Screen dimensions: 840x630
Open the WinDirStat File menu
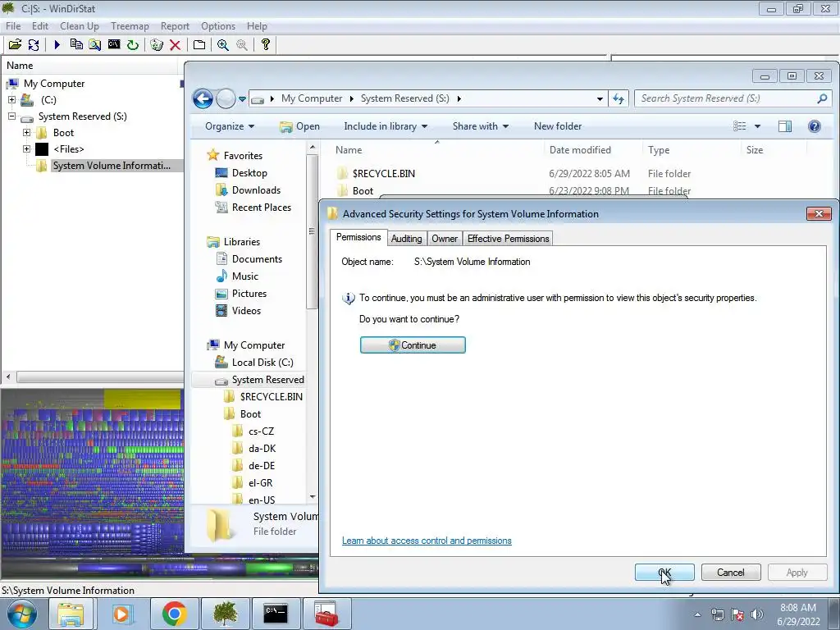tap(13, 25)
